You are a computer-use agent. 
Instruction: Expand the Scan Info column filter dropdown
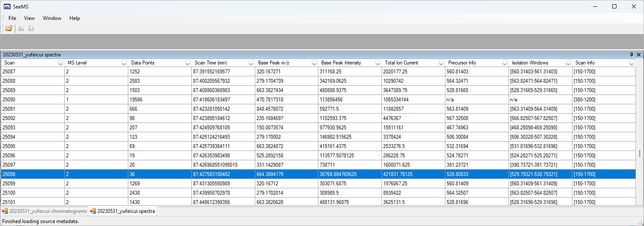pyautogui.click(x=632, y=63)
